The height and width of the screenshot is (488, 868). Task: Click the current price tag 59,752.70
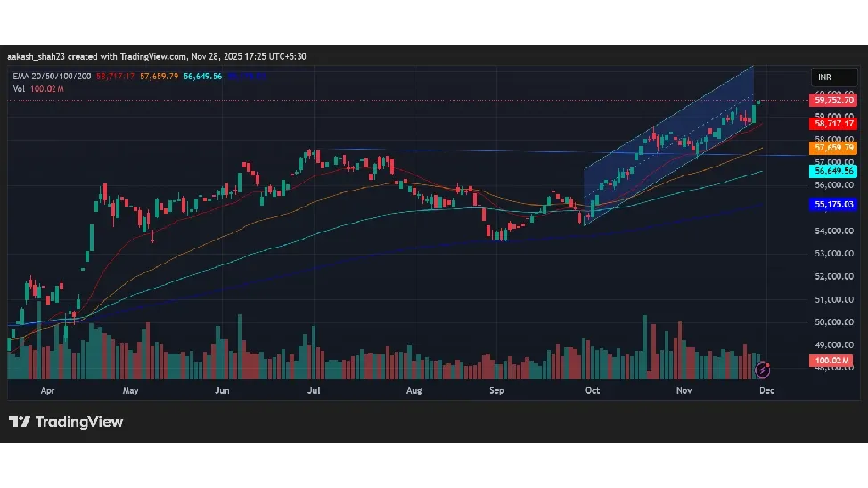(834, 101)
